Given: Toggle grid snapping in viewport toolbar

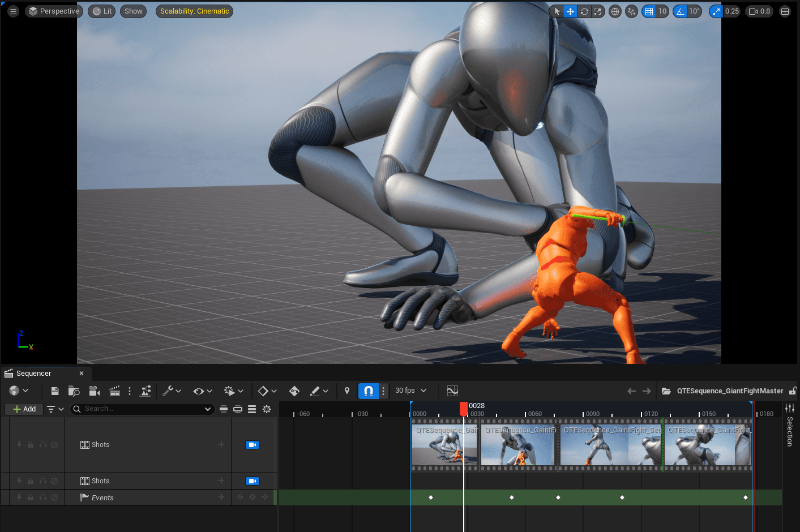Looking at the screenshot, I should click(x=649, y=11).
